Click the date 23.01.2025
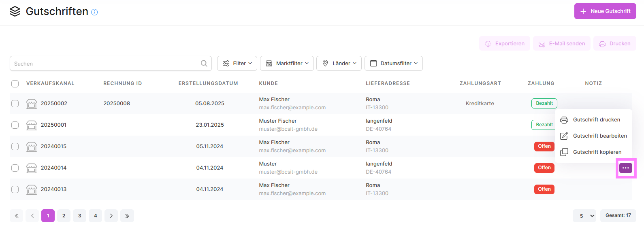 click(x=210, y=125)
